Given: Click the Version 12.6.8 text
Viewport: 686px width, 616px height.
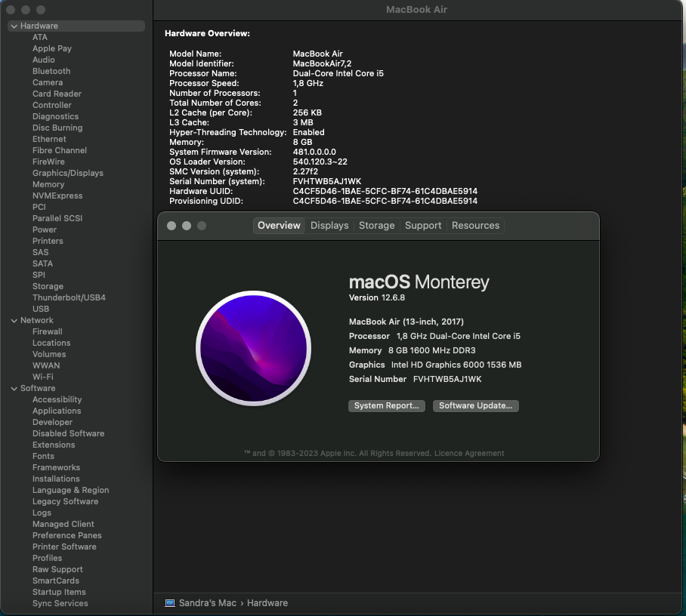Looking at the screenshot, I should pos(377,297).
